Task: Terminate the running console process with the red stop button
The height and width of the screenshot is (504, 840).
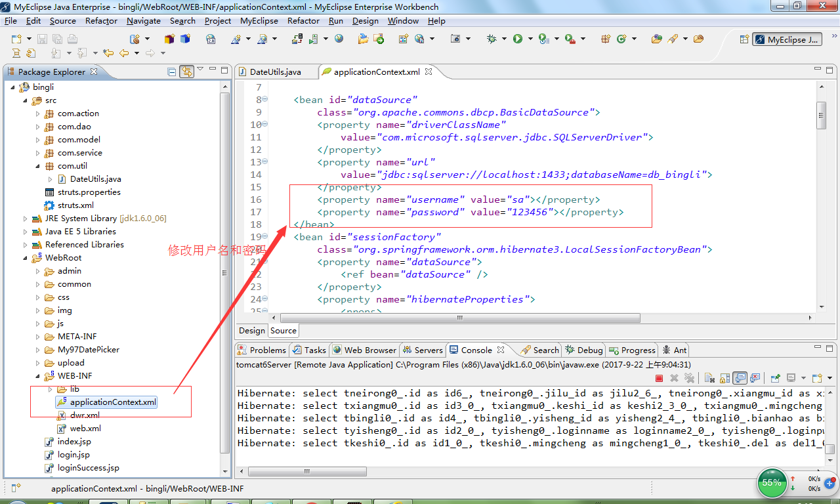Action: click(660, 378)
